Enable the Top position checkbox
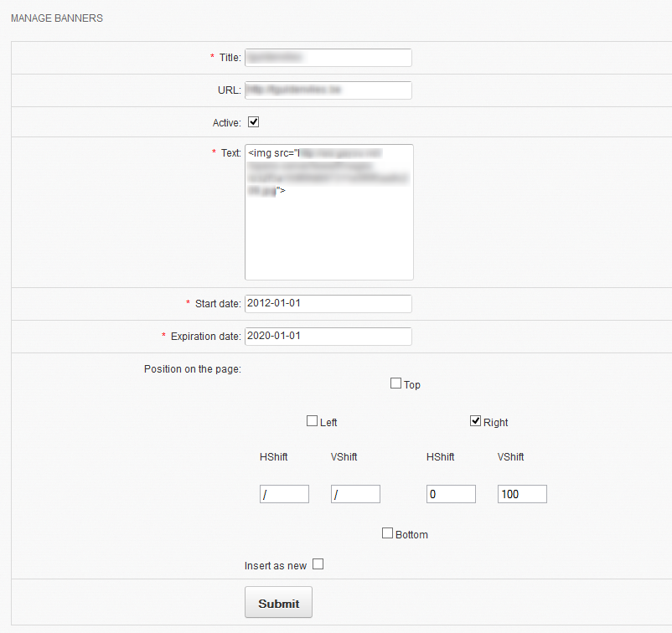 tap(396, 383)
